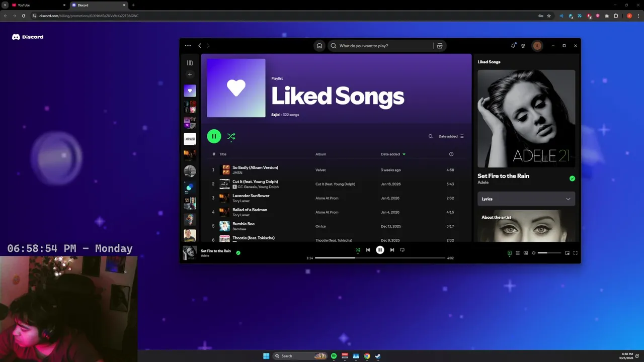Image resolution: width=644 pixels, height=362 pixels.
Task: Adjust the Spotify volume slider
Action: point(549,253)
